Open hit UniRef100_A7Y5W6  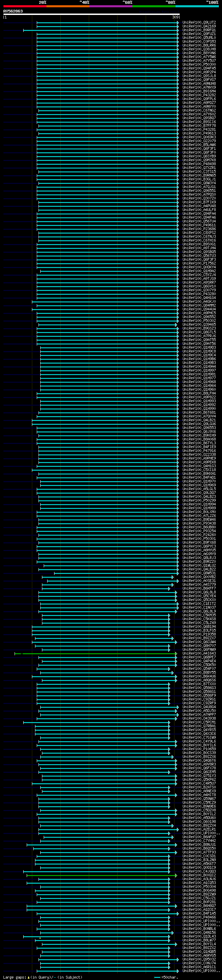(199, 57)
